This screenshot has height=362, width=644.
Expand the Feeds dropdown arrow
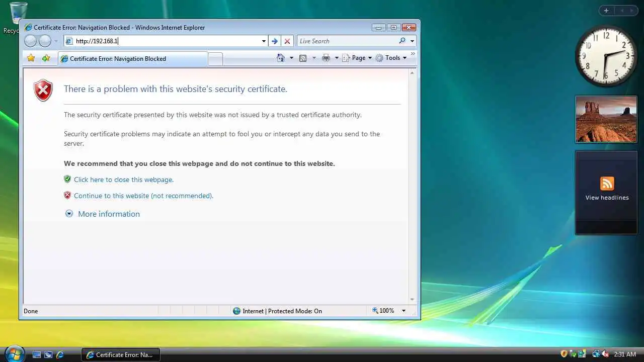click(x=314, y=58)
